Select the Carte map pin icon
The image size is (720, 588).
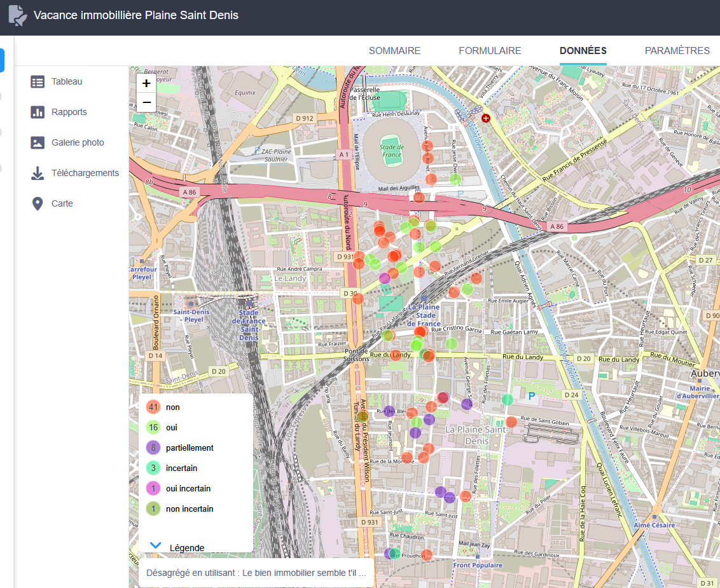pyautogui.click(x=38, y=203)
